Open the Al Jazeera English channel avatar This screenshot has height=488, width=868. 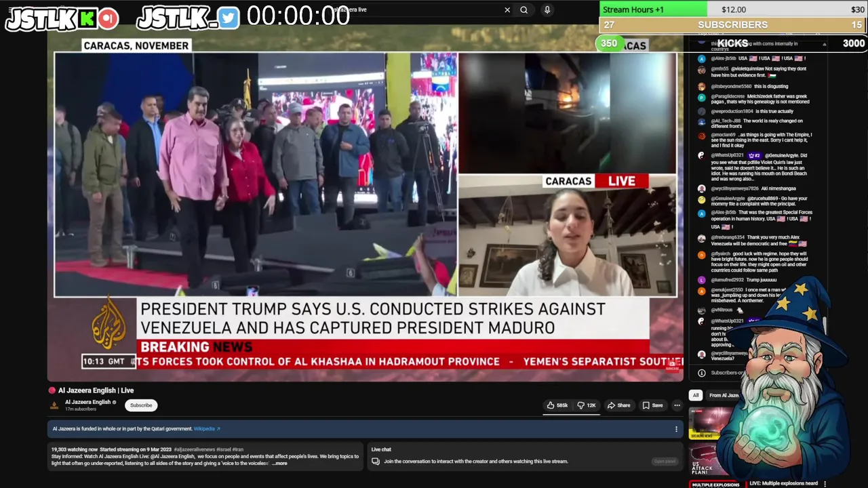point(54,405)
